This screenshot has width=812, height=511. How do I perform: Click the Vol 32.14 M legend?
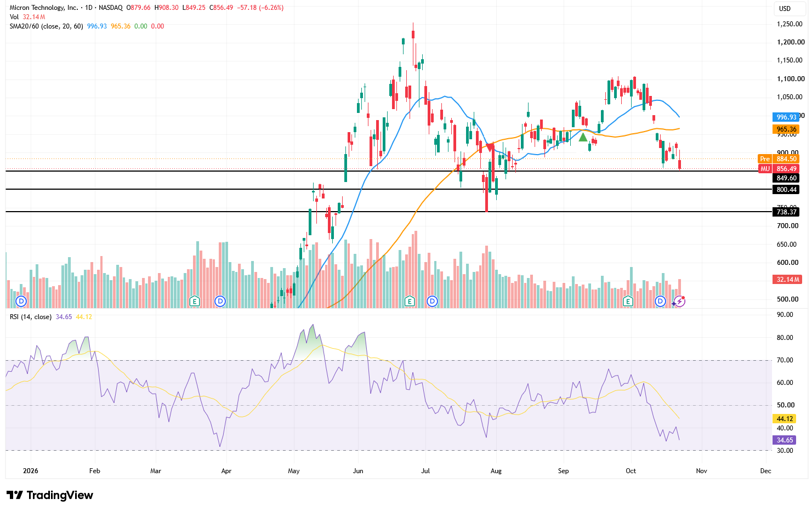point(27,17)
